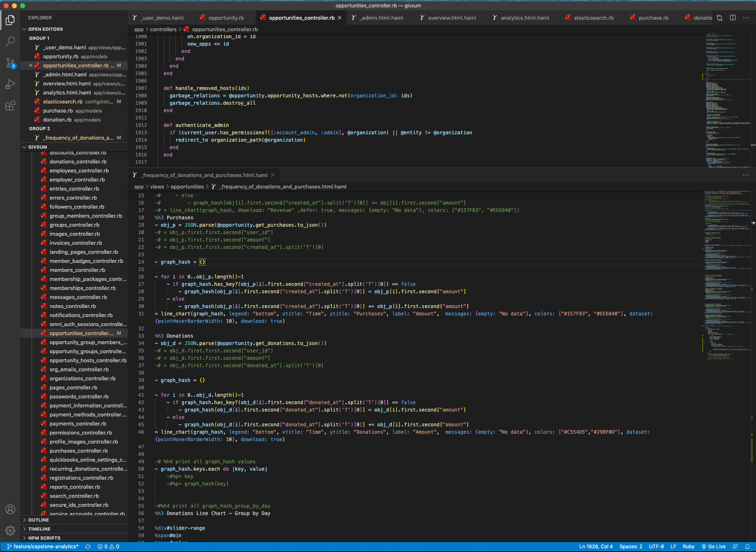The image size is (756, 552).
Task: Open _frequency_of_donations_a... in Group 2
Action: coord(74,138)
